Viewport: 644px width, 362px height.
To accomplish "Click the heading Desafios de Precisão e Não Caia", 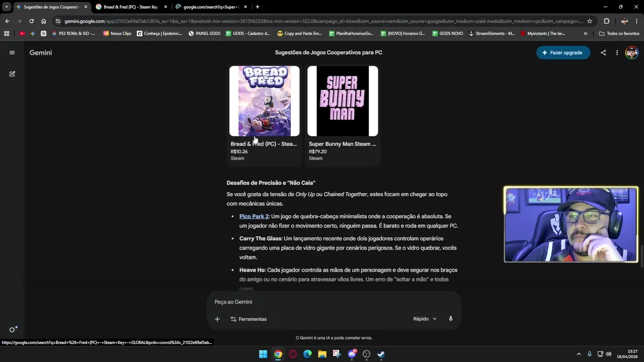I will 271,183.
